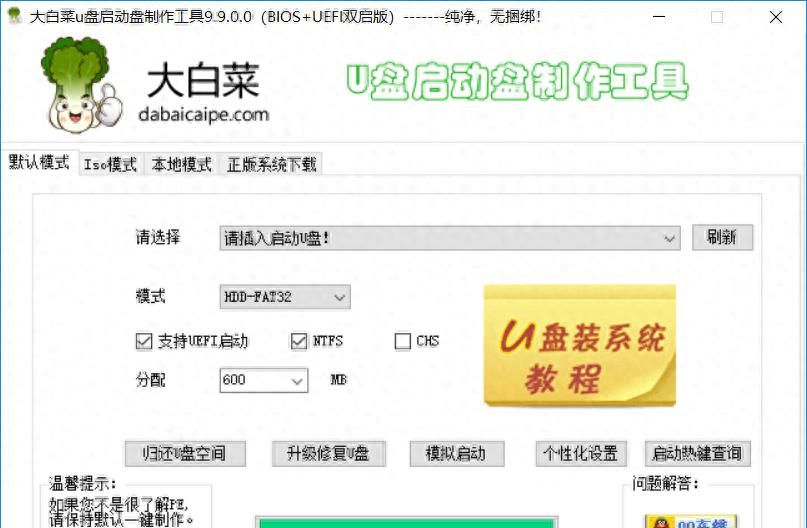
Task: Open the 正版系统下载 tab
Action: 271,165
